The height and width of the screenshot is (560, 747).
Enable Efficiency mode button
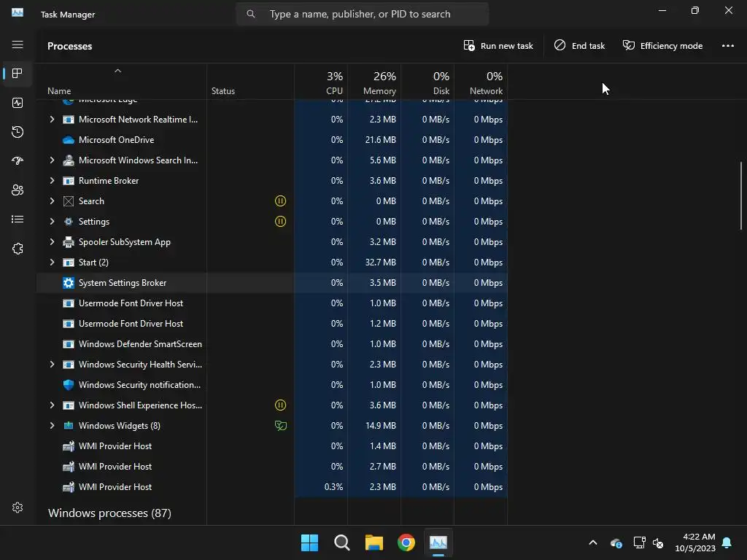662,46
